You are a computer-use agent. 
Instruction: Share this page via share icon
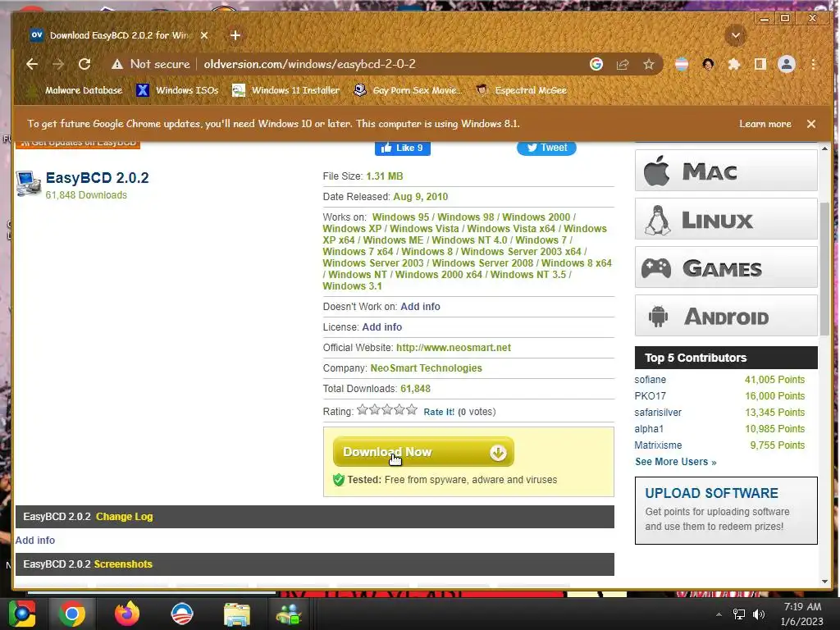(623, 64)
